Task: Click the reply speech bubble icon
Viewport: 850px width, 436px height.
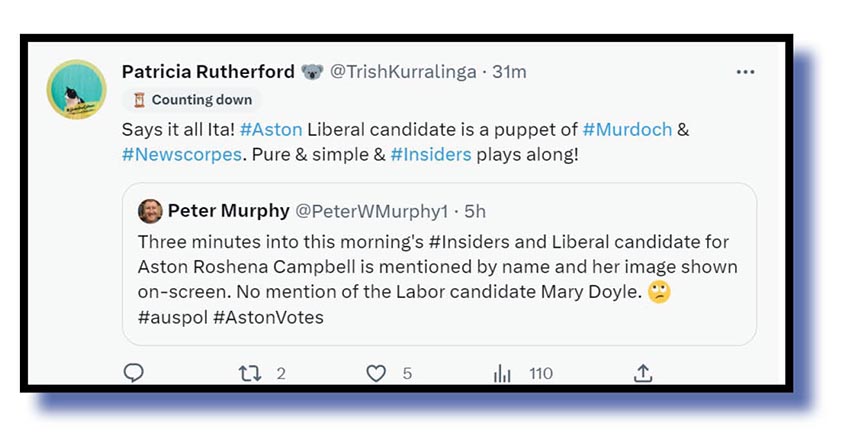Action: point(134,374)
